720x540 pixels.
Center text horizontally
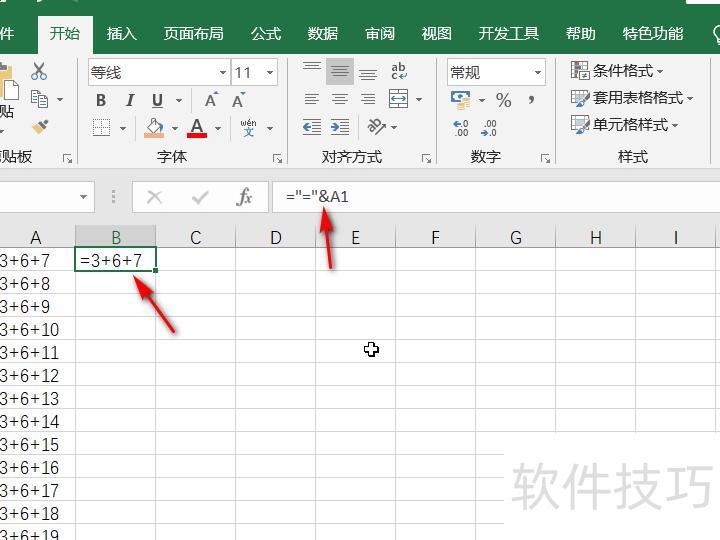point(340,99)
